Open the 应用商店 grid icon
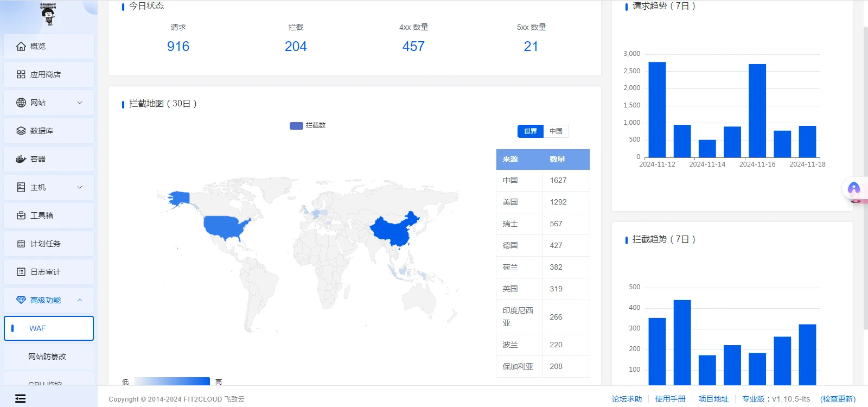The width and height of the screenshot is (868, 407). 21,74
